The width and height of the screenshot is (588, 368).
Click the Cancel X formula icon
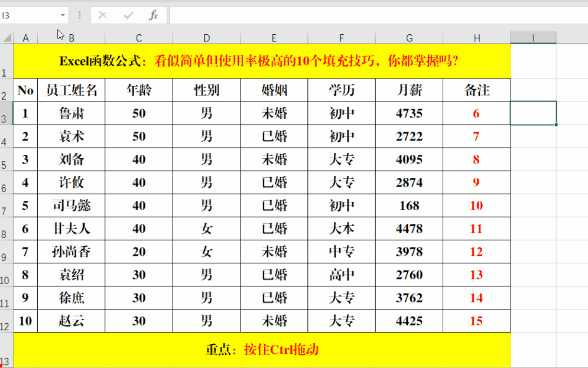(x=103, y=15)
